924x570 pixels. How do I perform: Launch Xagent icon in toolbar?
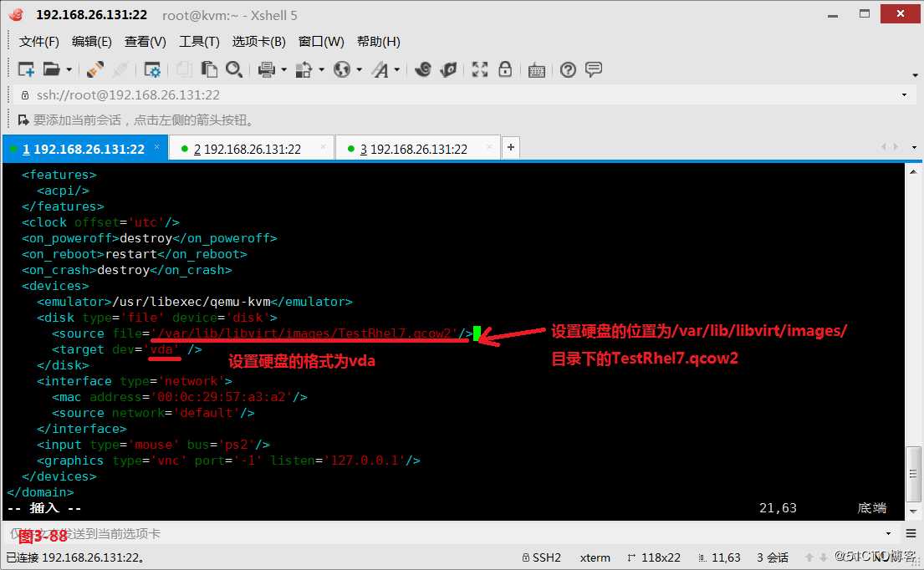coord(448,69)
